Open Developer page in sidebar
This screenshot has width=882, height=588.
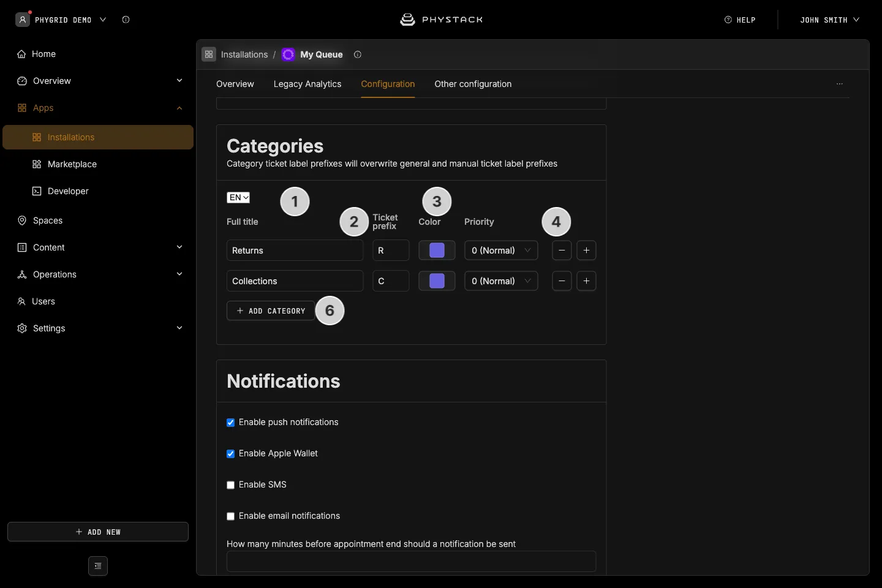tap(98, 191)
